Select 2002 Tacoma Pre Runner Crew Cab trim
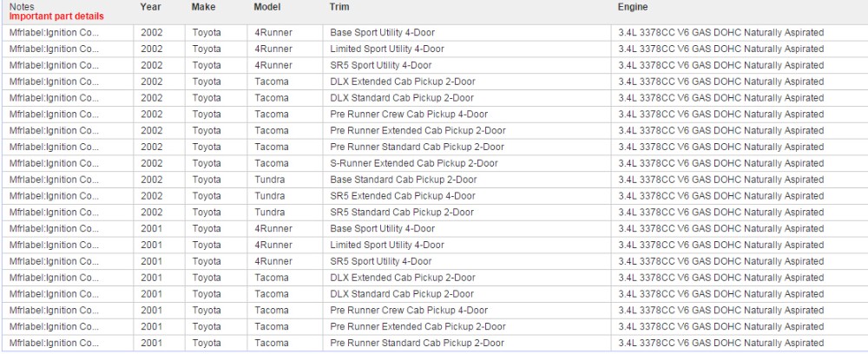 [409, 115]
